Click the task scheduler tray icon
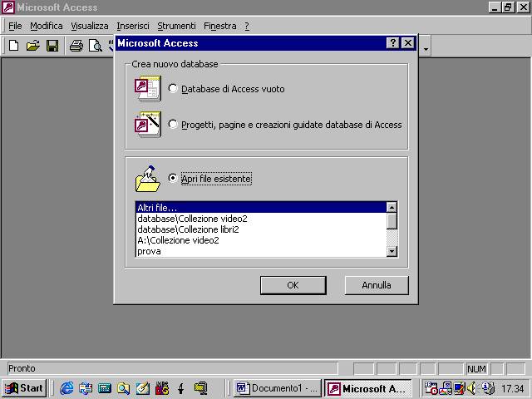 (431, 388)
